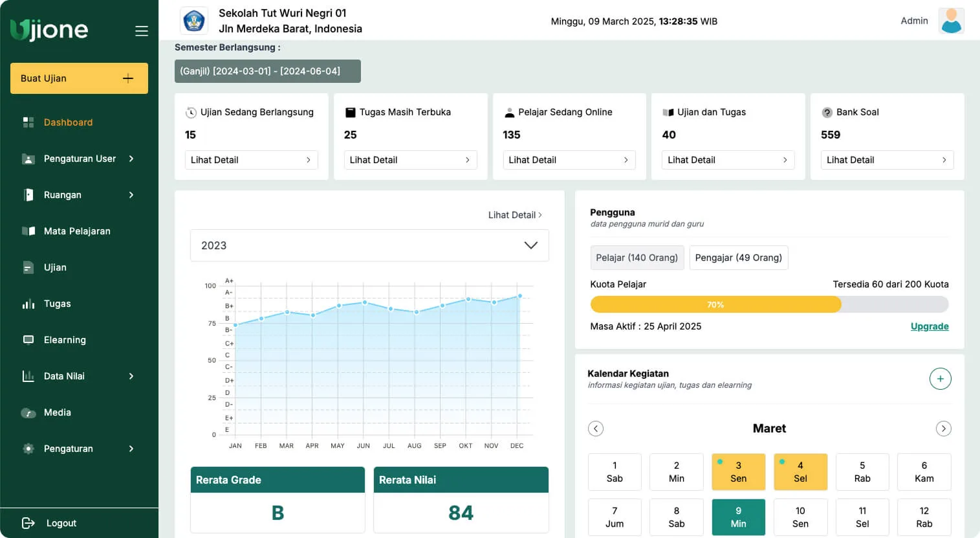Image resolution: width=980 pixels, height=538 pixels.
Task: Click the plus icon in Buat Ujian
Action: tap(128, 78)
